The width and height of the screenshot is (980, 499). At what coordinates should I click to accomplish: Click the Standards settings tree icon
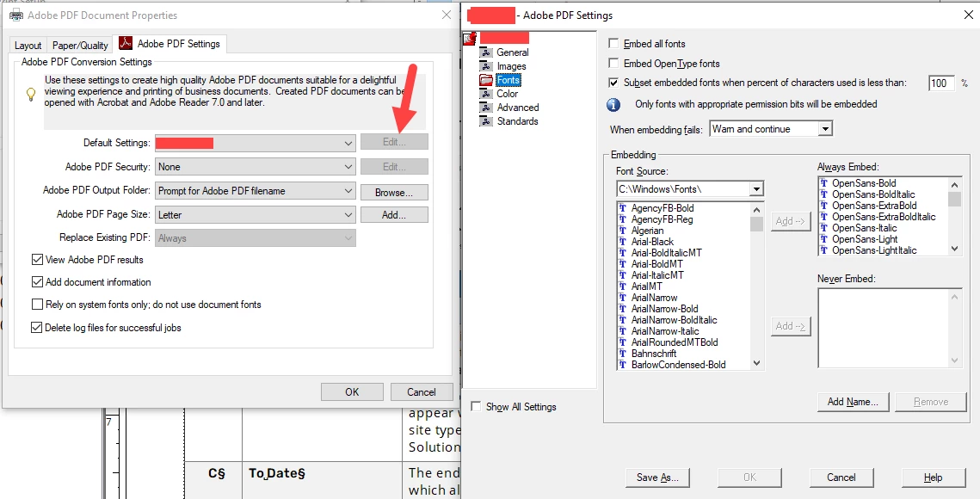[x=485, y=121]
